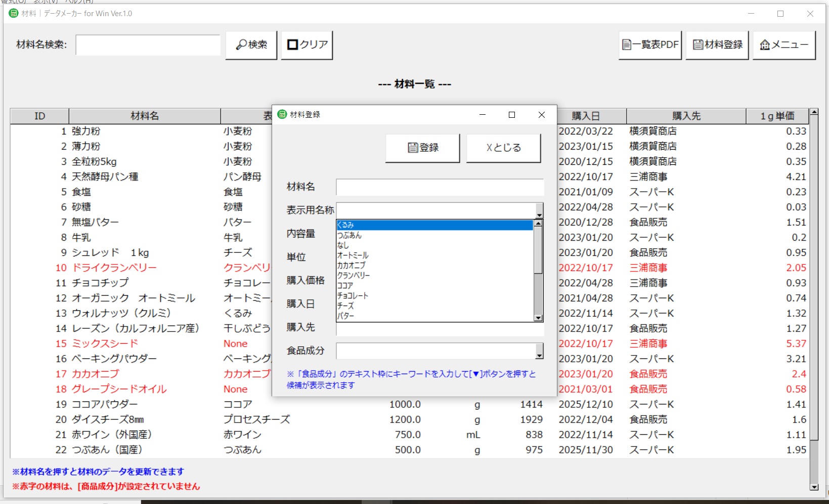Maximize the 材料登録 dialog window
Viewport: 829px width, 504px height.
tap(512, 115)
